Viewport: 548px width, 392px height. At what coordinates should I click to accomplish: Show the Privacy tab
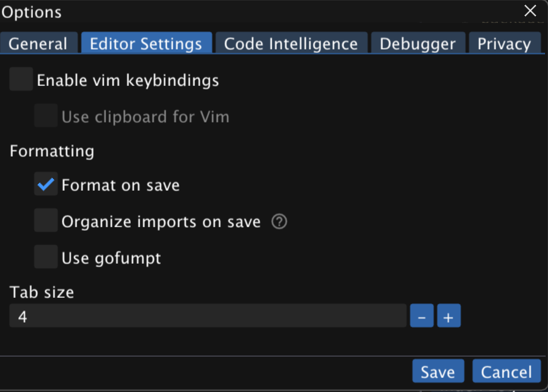coord(504,44)
